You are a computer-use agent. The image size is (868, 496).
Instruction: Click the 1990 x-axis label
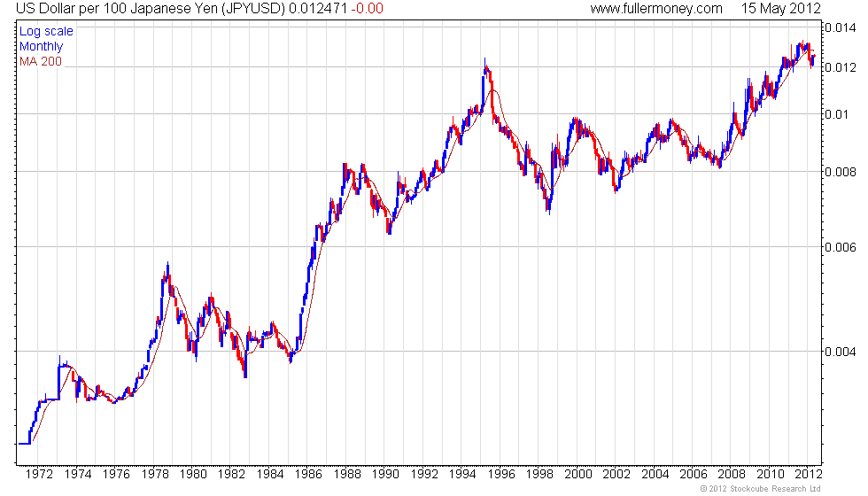pyautogui.click(x=385, y=475)
